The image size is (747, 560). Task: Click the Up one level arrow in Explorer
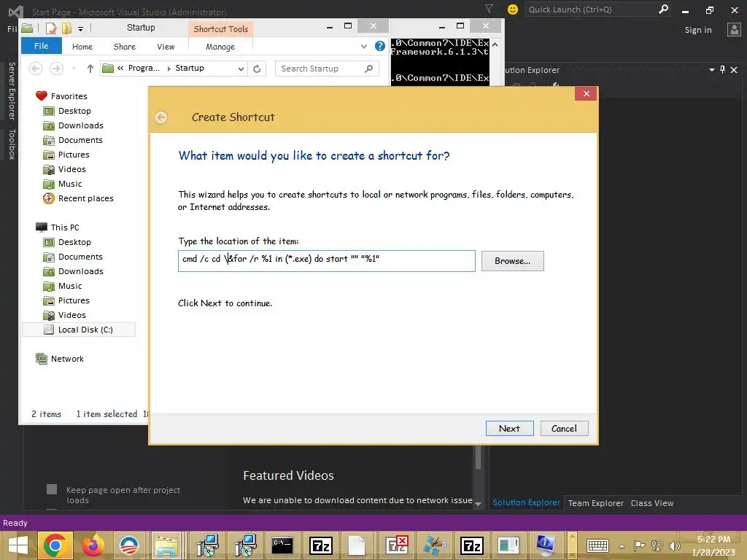[x=90, y=69]
